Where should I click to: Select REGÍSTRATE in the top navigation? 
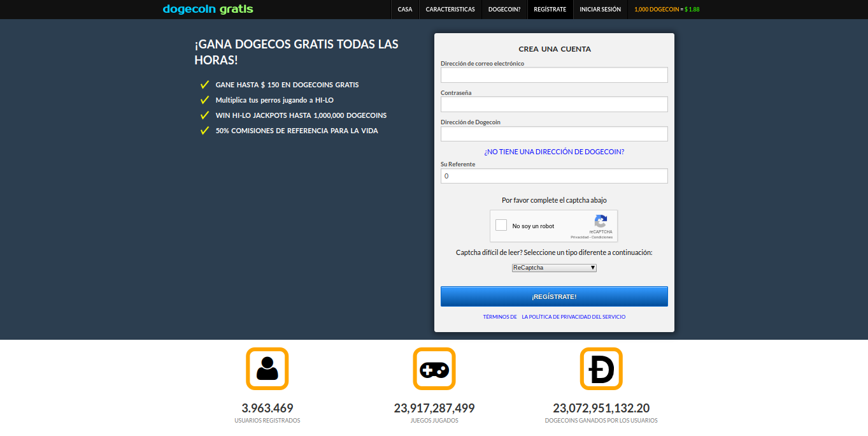[550, 10]
